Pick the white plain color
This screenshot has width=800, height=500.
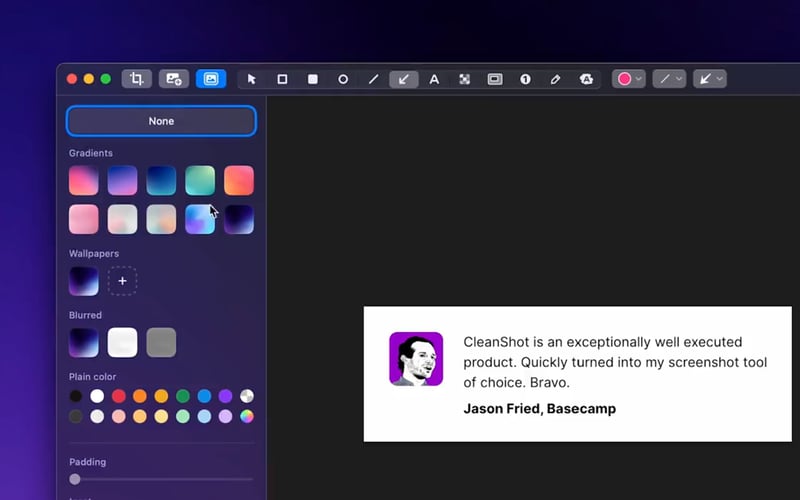97,396
